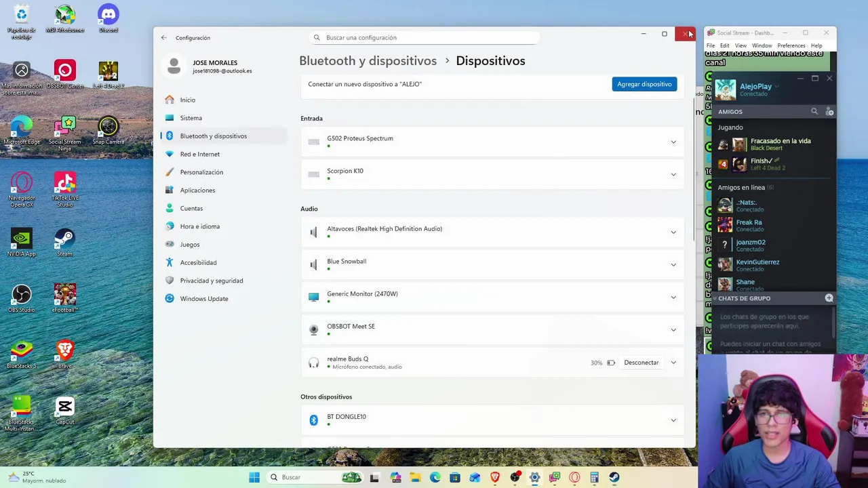Open Steam from the taskbar
The width and height of the screenshot is (868, 488).
click(614, 477)
